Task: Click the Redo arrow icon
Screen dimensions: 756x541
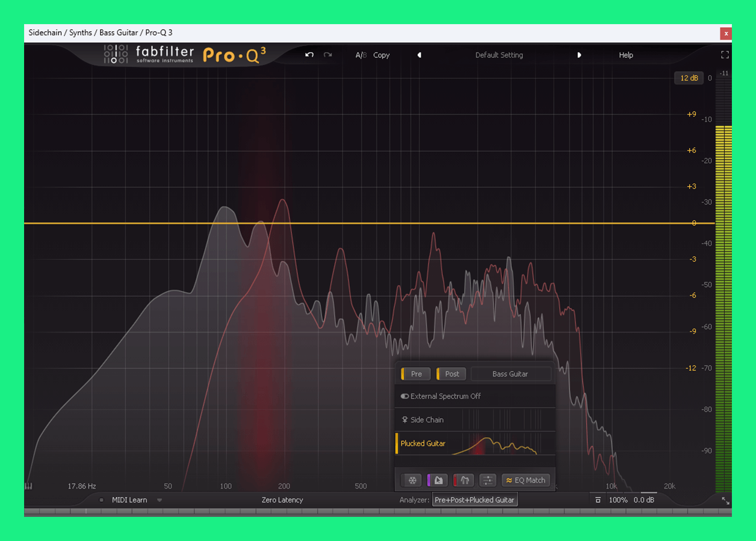Action: 327,55
